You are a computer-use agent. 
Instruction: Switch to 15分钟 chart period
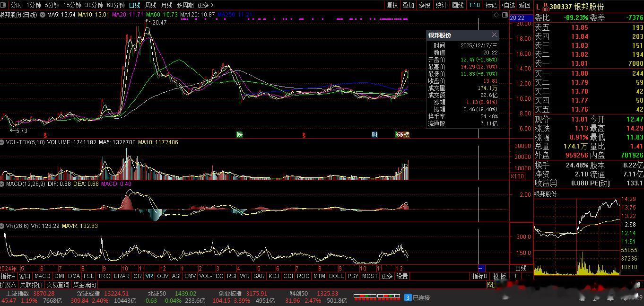[x=72, y=5]
